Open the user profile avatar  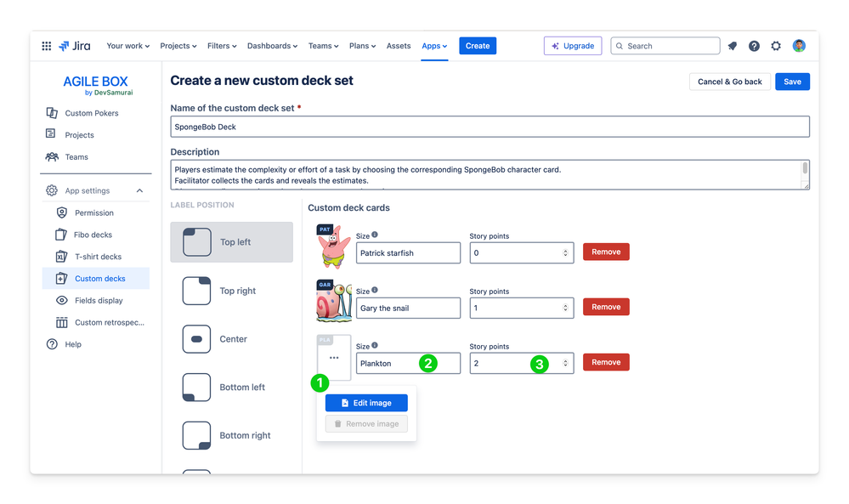tap(799, 46)
